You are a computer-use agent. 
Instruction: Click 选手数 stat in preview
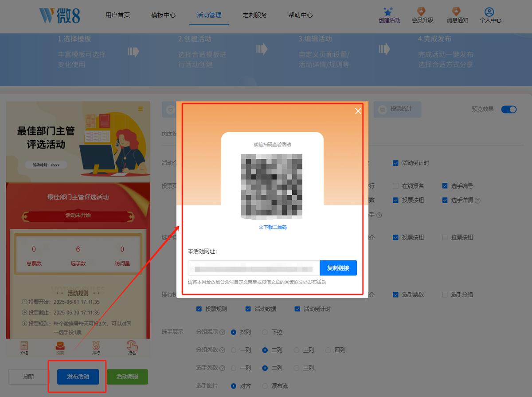(x=78, y=255)
